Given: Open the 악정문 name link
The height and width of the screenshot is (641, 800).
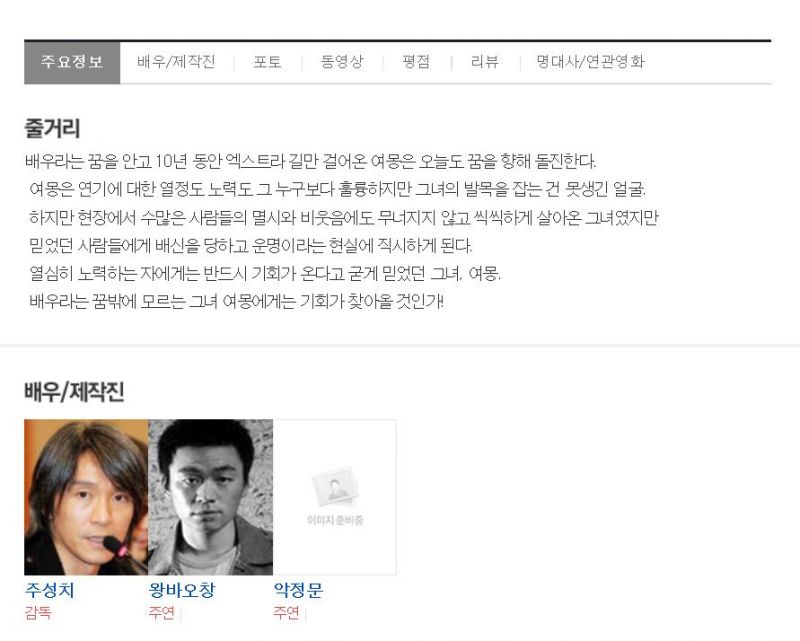Looking at the screenshot, I should [x=298, y=590].
